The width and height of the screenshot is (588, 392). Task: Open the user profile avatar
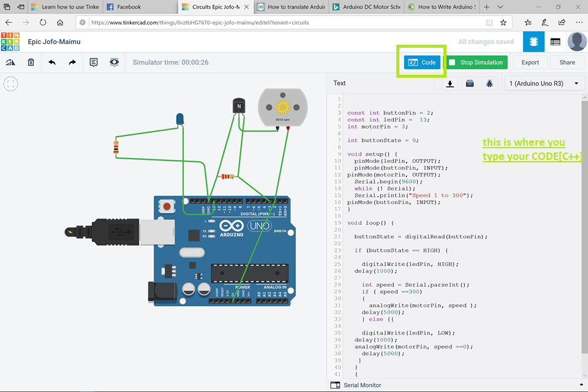pyautogui.click(x=577, y=41)
